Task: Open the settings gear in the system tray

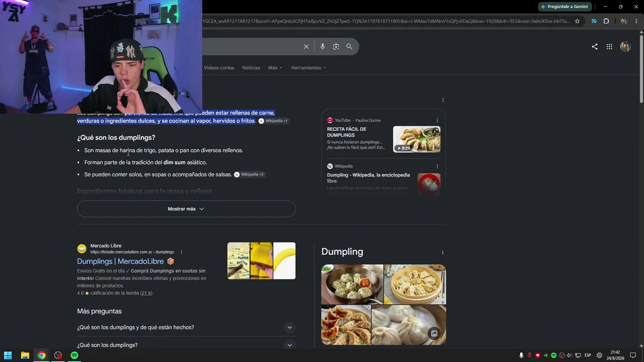Action: [599, 355]
